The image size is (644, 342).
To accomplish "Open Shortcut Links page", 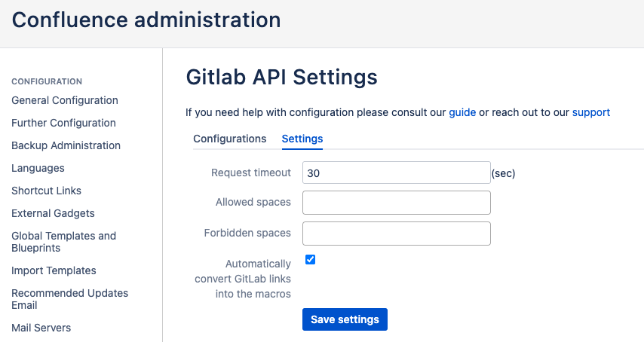I will click(x=46, y=191).
